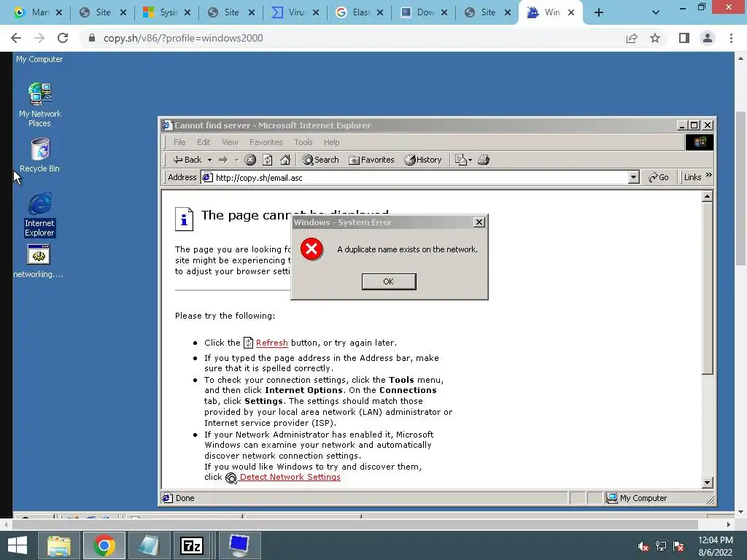Switch to the Sysi Microsoft tab

tap(167, 12)
